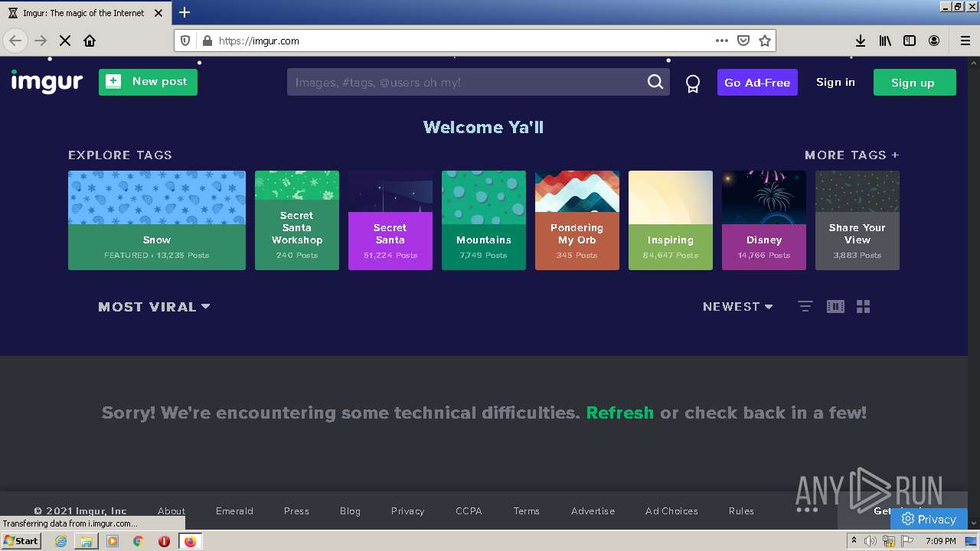Viewport: 980px width, 551px height.
Task: Save page to Pocket
Action: (x=743, y=41)
